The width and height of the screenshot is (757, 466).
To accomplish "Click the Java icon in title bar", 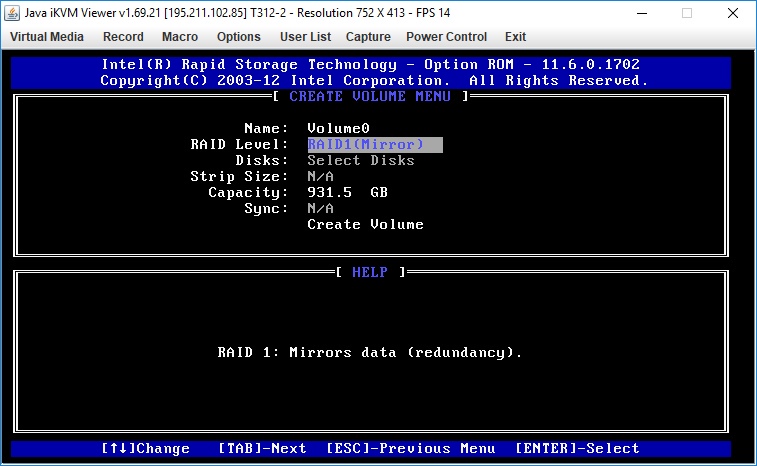I will tap(12, 13).
